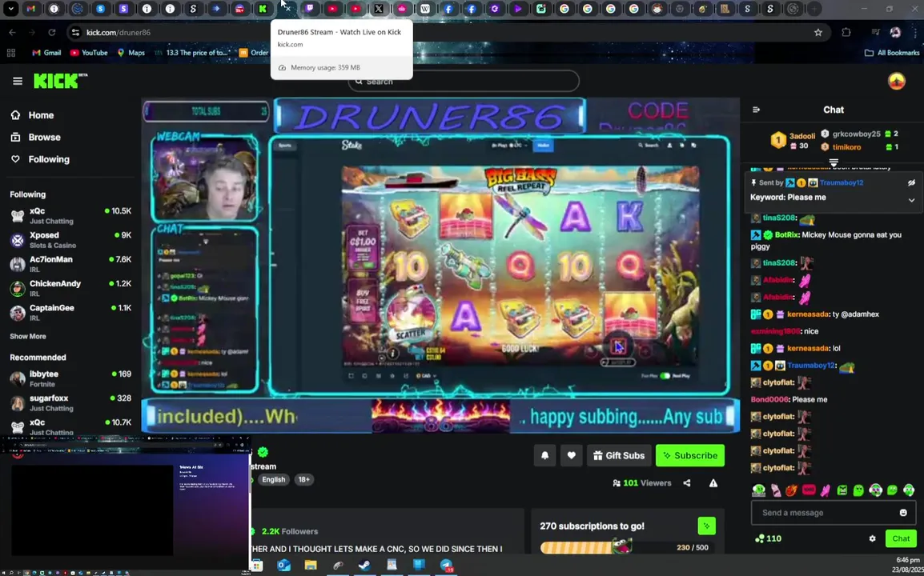Open Steam from the taskbar

pyautogui.click(x=364, y=566)
